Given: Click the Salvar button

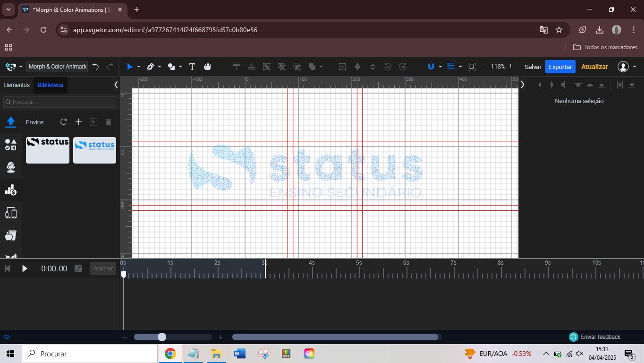Looking at the screenshot, I should pyautogui.click(x=533, y=67).
